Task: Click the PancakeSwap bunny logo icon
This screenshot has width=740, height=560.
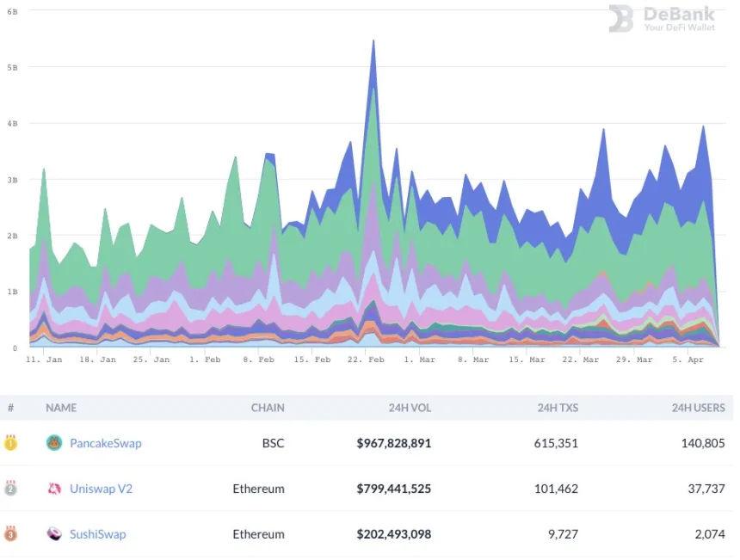Action: (54, 443)
